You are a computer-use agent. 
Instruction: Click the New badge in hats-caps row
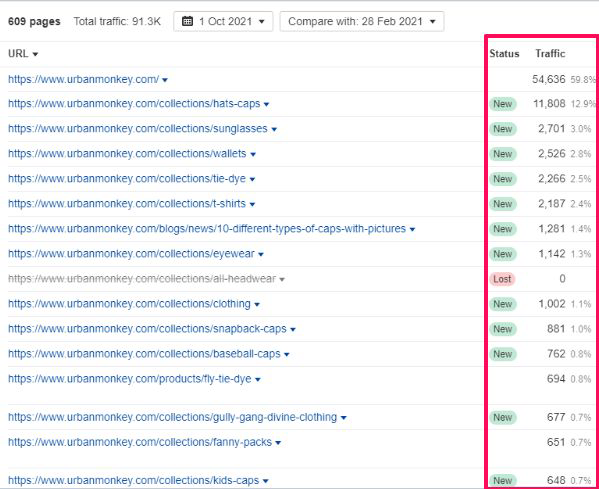coord(503,104)
